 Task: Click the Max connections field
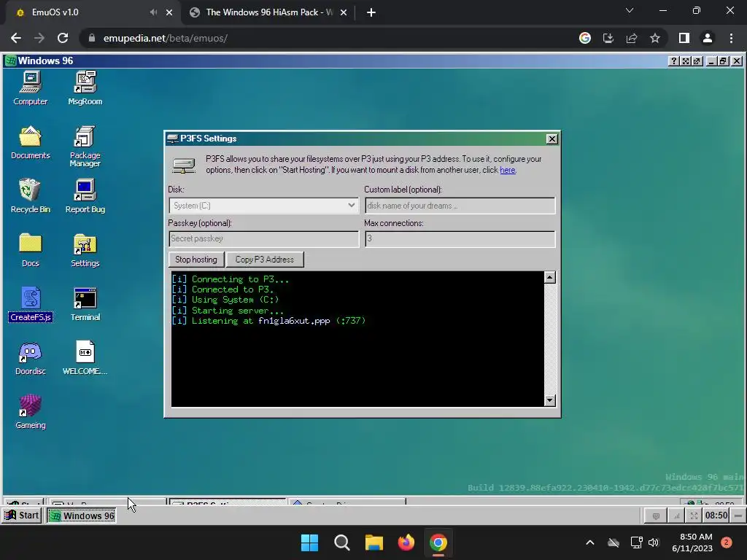tap(460, 238)
